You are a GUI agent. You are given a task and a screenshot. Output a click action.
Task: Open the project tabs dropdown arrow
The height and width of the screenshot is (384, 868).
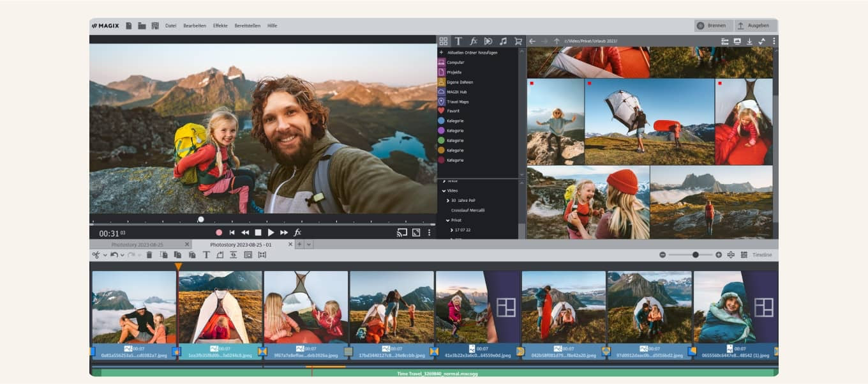(309, 245)
